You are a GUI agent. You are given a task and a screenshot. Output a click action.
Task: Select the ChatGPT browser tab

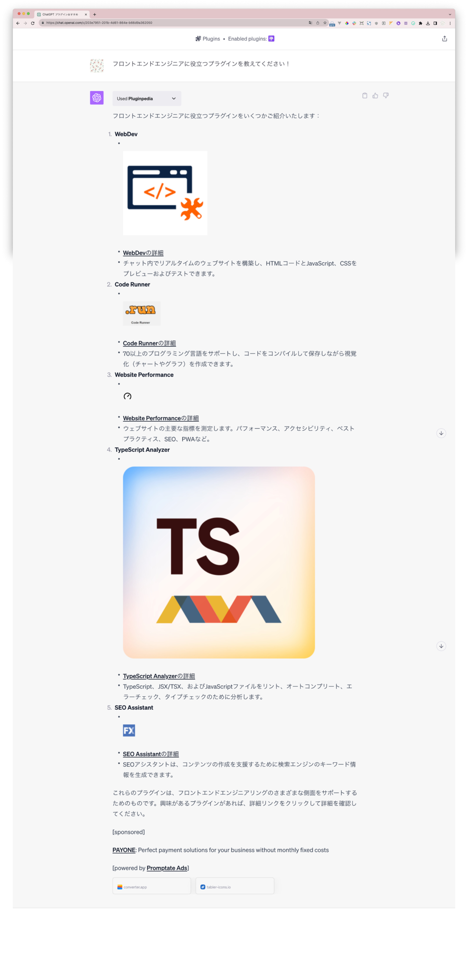coord(62,14)
